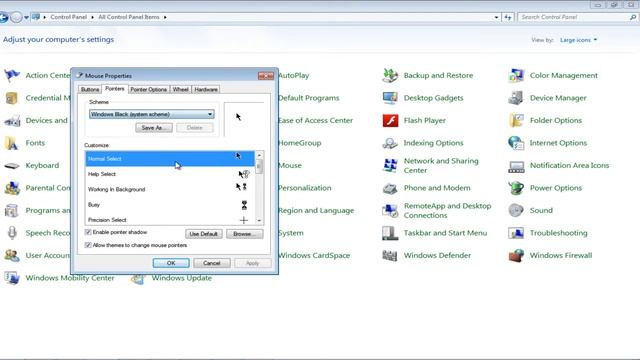The height and width of the screenshot is (360, 640).
Task: Open the Parental Controls icon
Action: (x=12, y=188)
